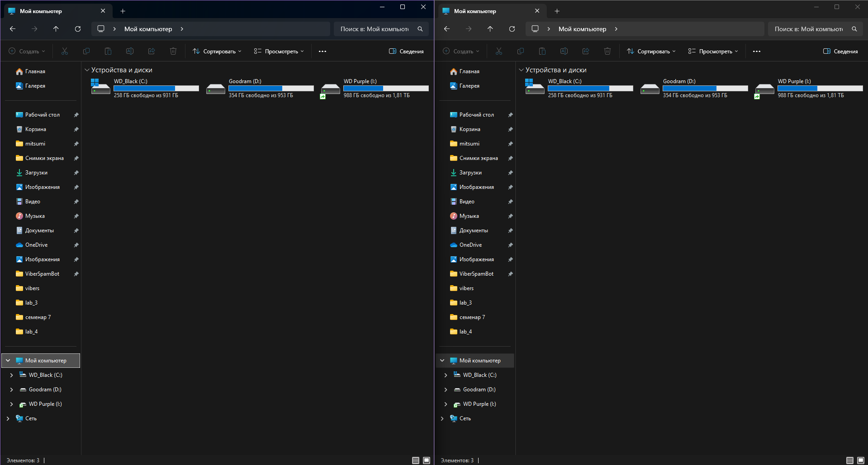The image size is (868, 465).
Task: Switch right window to details list view
Action: (x=850, y=460)
